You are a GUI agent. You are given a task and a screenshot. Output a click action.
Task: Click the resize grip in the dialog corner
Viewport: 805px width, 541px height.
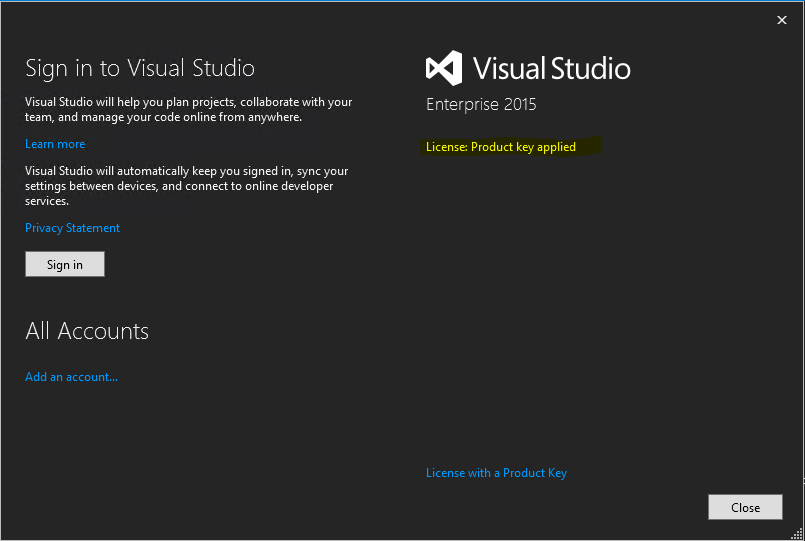(797, 534)
